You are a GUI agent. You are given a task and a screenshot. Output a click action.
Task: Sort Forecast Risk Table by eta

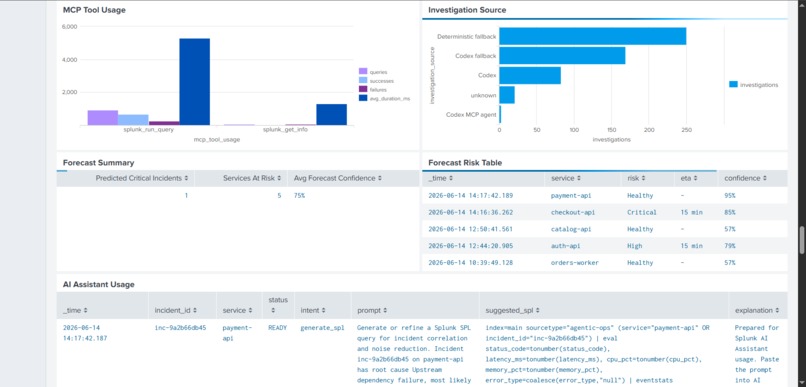click(x=689, y=178)
